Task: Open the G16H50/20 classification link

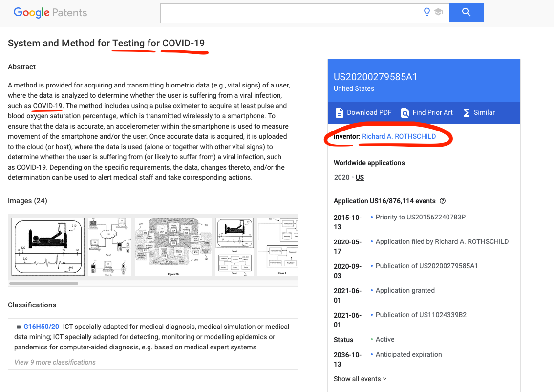Action: [42, 327]
